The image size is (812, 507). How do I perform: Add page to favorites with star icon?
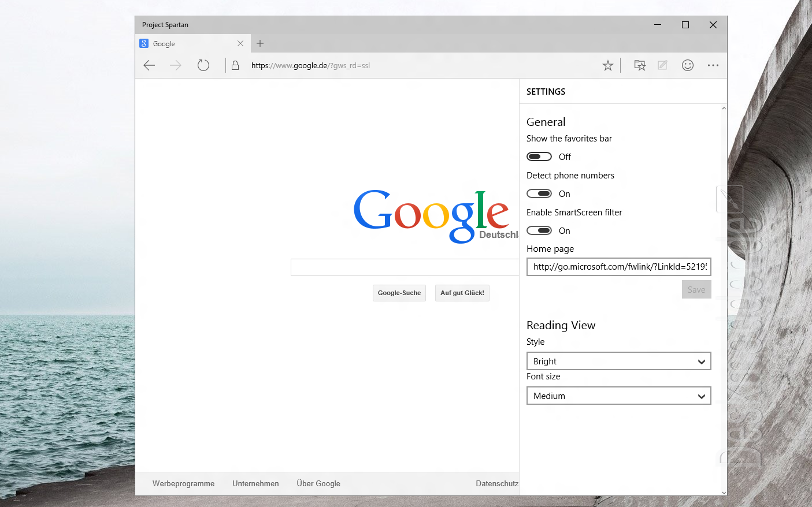point(607,65)
